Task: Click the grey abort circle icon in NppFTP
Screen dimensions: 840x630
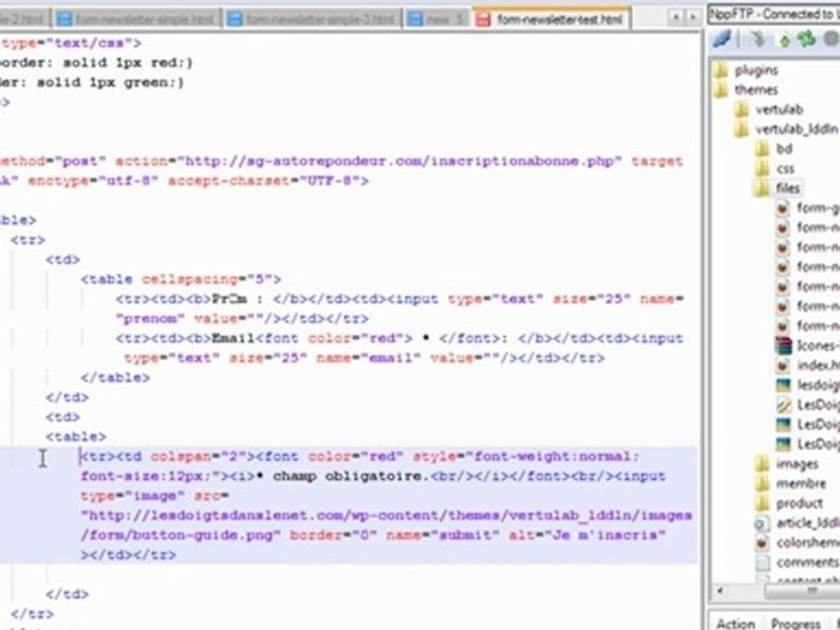Action: tap(832, 39)
